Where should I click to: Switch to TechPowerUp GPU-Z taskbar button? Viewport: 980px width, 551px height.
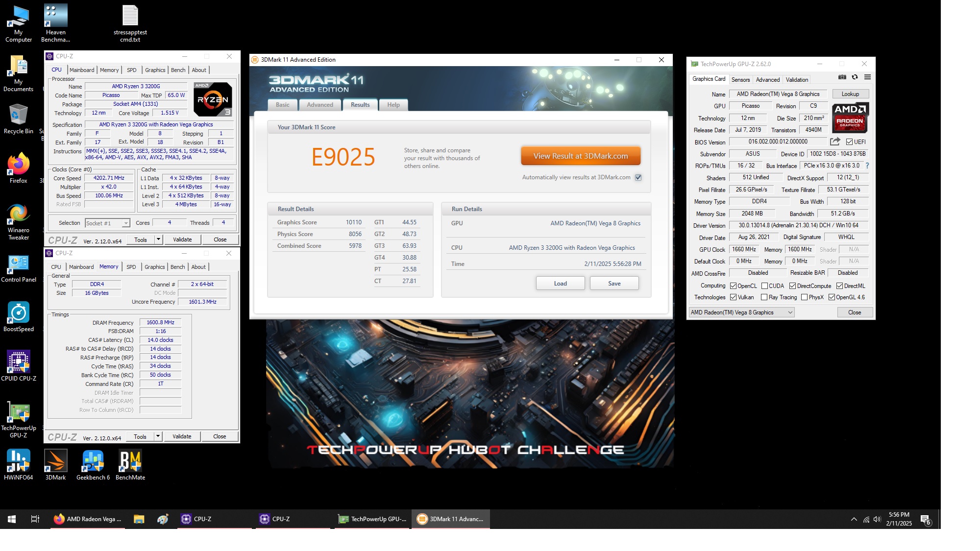tap(372, 519)
